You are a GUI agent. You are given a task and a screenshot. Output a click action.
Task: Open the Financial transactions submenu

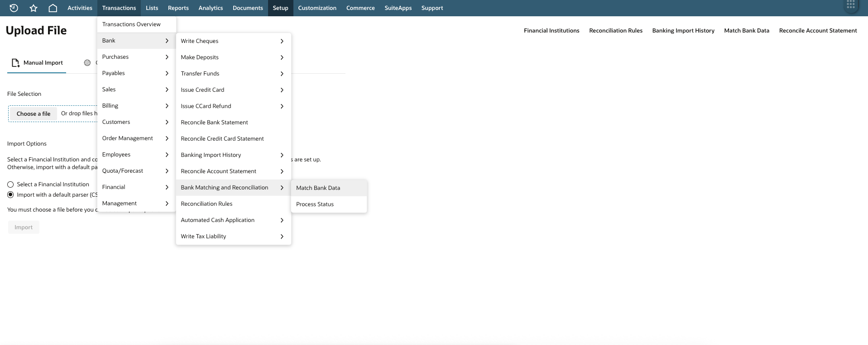(x=136, y=187)
